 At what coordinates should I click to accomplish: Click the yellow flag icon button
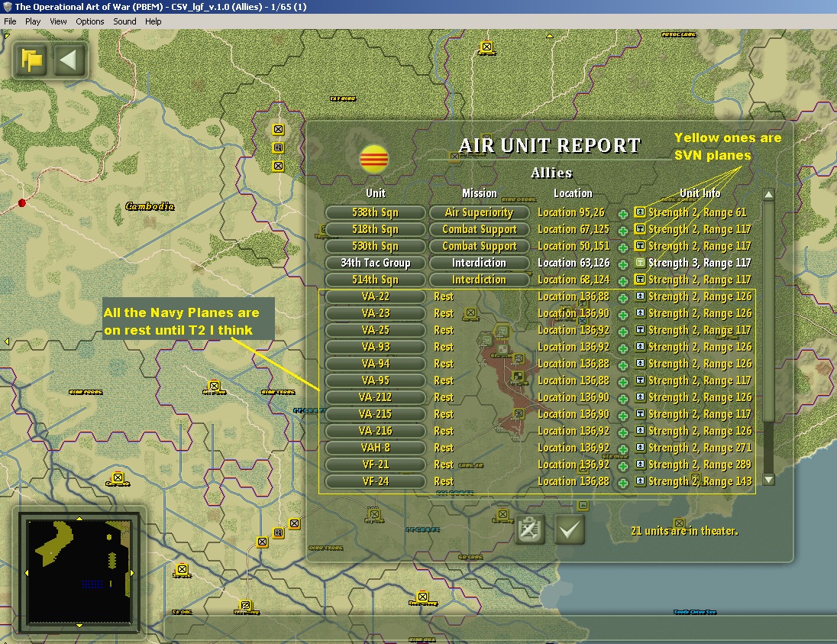(31, 60)
